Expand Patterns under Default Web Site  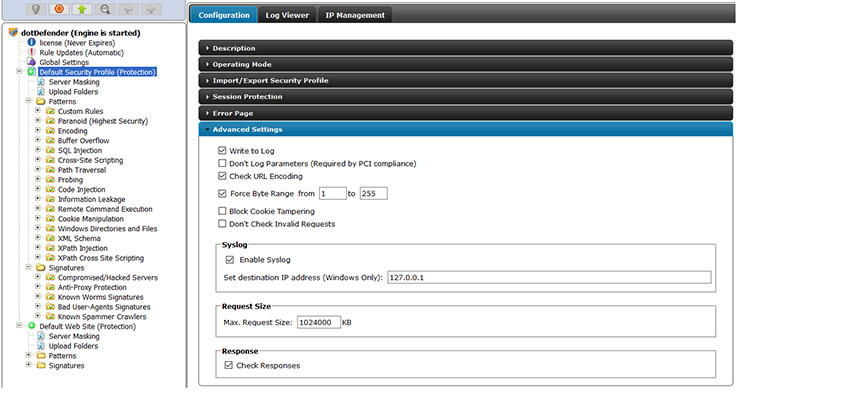coord(29,355)
